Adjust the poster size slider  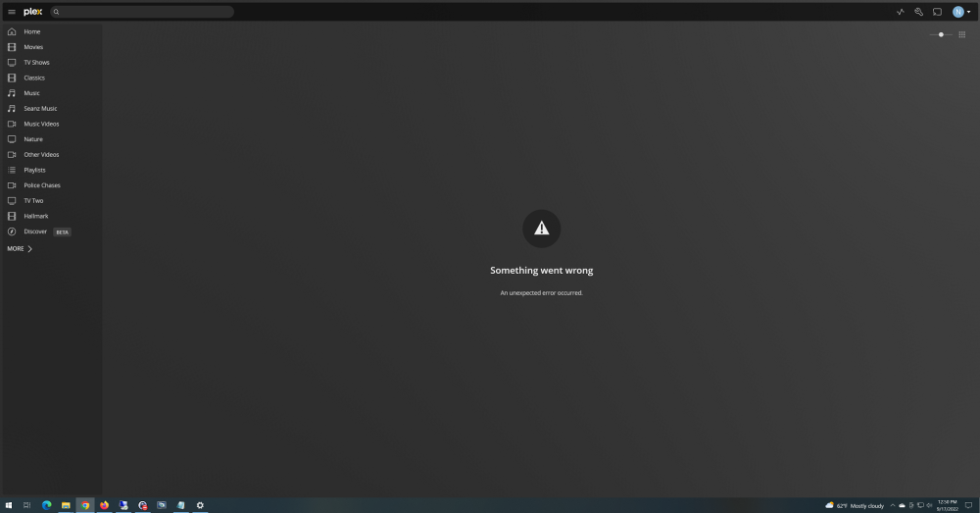[941, 34]
